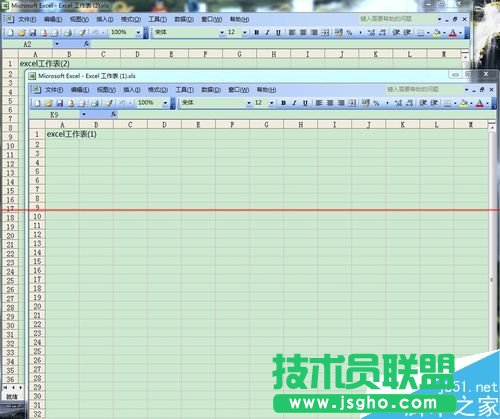Click Decrease Indent icon in 工作表 (1) window
Viewport: 500px width, 419px height.
[423, 103]
